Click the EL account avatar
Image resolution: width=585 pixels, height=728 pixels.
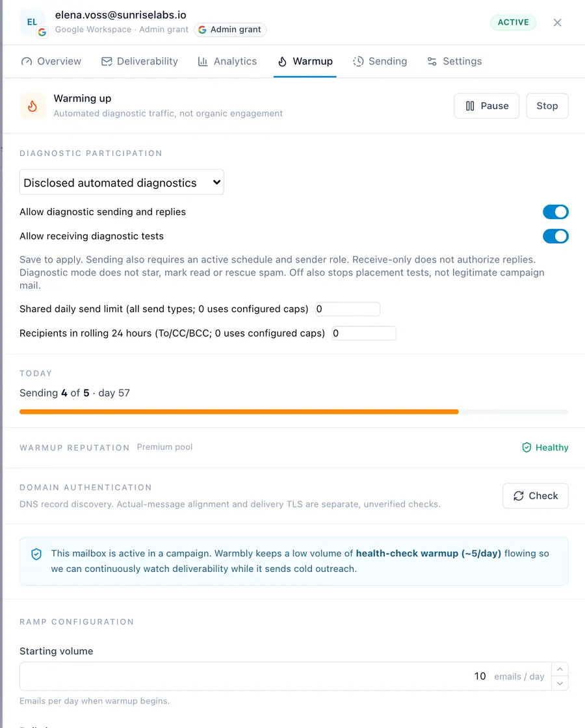click(x=32, y=22)
